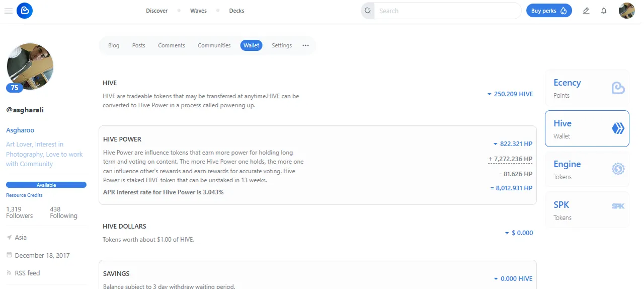Click the total = 8,012.931 HP value

(x=511, y=188)
